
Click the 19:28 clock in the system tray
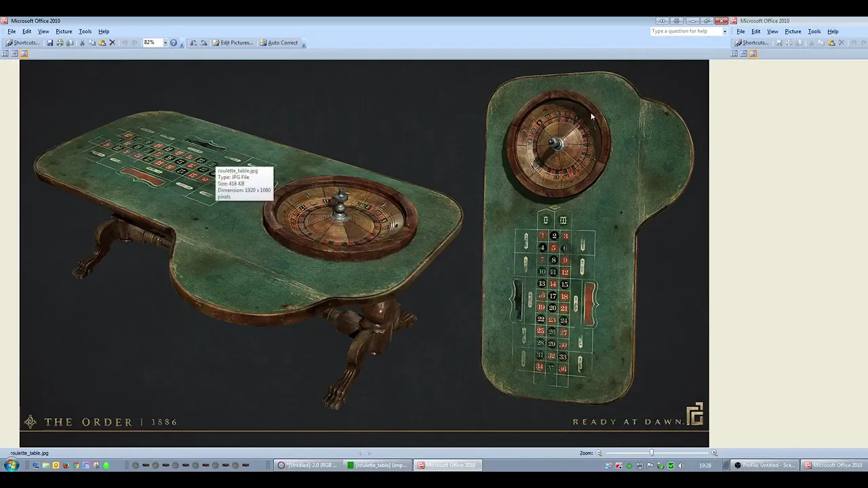click(705, 466)
